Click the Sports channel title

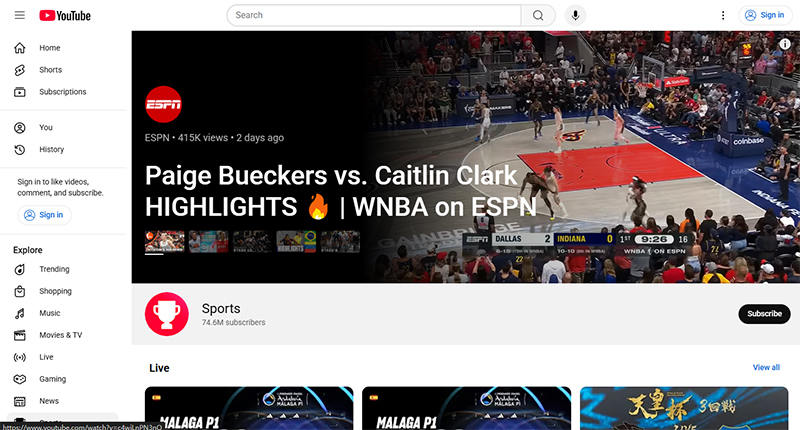221,309
